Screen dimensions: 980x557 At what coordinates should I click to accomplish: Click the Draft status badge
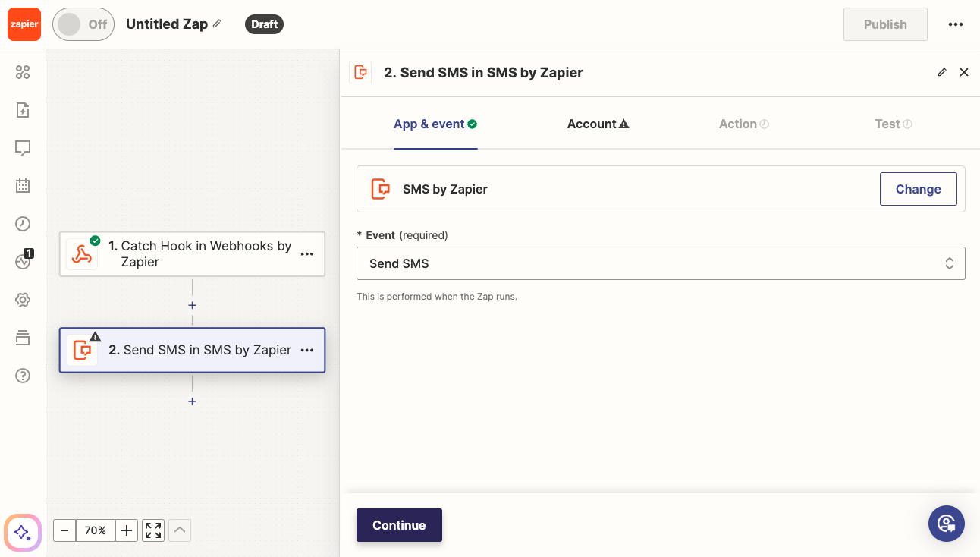[x=264, y=24]
